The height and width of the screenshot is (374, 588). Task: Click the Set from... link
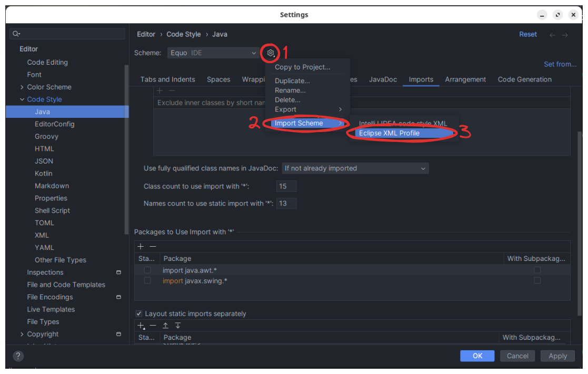[x=560, y=65]
